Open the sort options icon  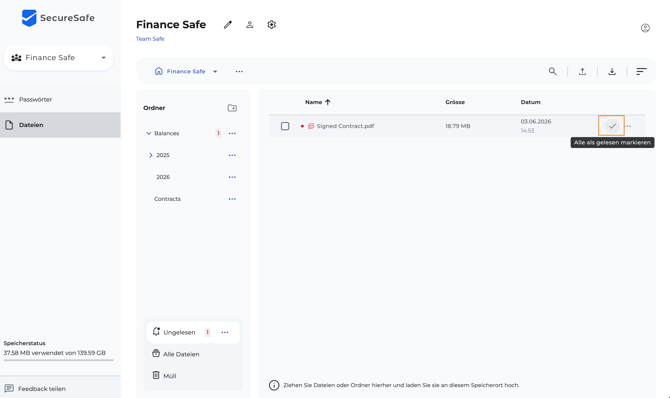641,71
